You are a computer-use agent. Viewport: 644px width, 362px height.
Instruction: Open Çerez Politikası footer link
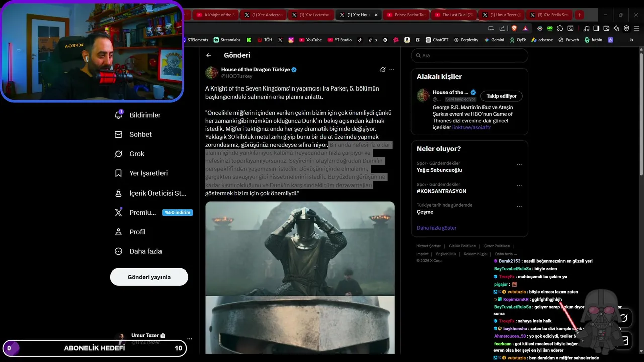[x=497, y=246]
